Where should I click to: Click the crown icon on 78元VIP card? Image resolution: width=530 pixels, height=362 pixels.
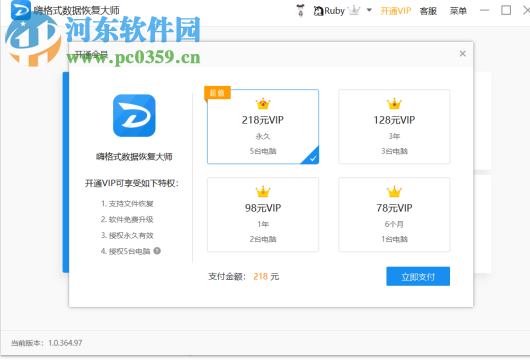coord(394,192)
